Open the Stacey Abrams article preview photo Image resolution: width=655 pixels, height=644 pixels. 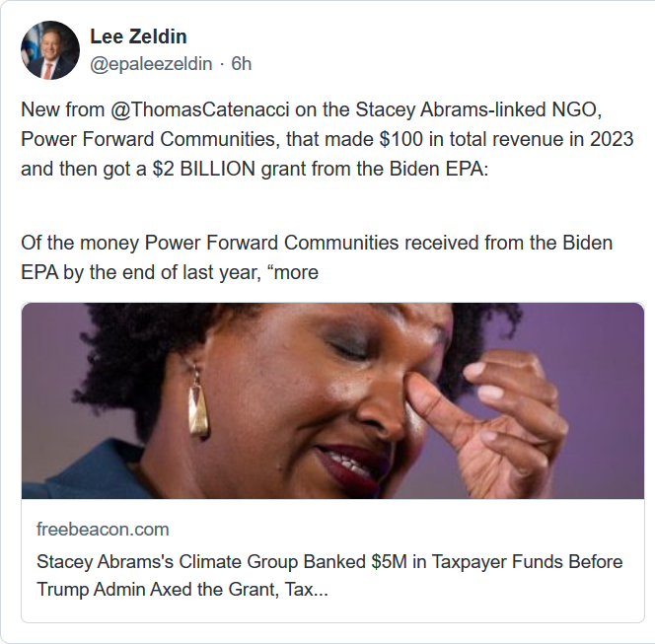pos(332,399)
